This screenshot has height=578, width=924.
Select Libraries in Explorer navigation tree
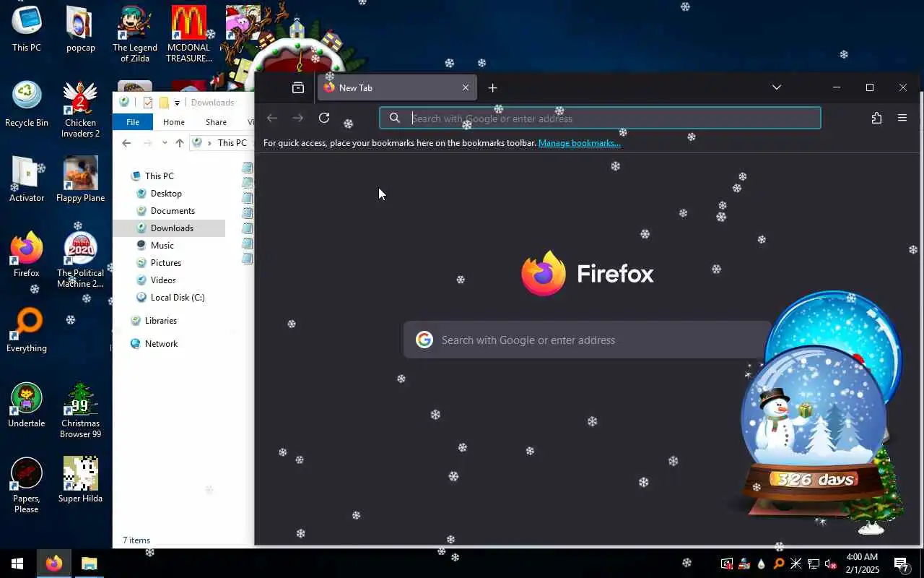(160, 321)
